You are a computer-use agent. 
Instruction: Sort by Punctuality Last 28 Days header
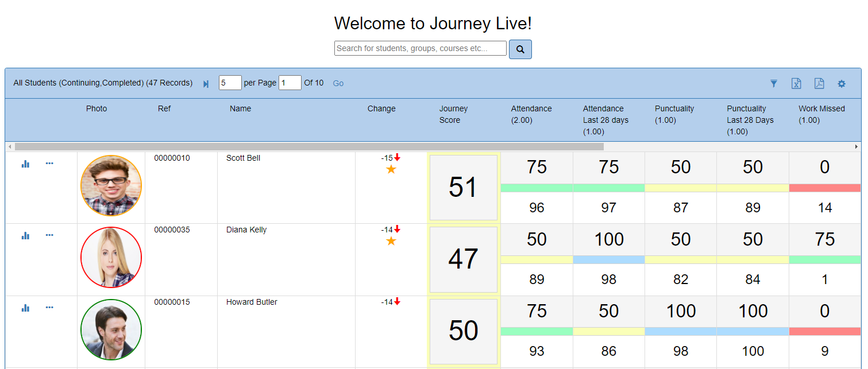(x=750, y=120)
